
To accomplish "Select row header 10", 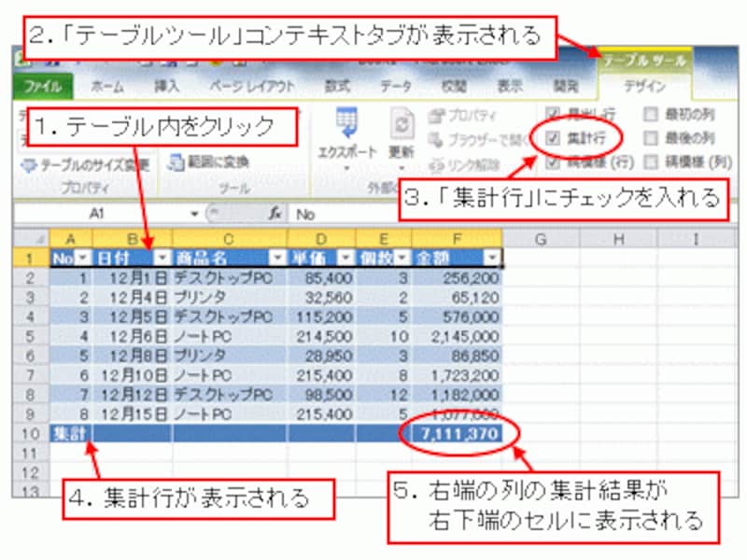I will pyautogui.click(x=30, y=433).
